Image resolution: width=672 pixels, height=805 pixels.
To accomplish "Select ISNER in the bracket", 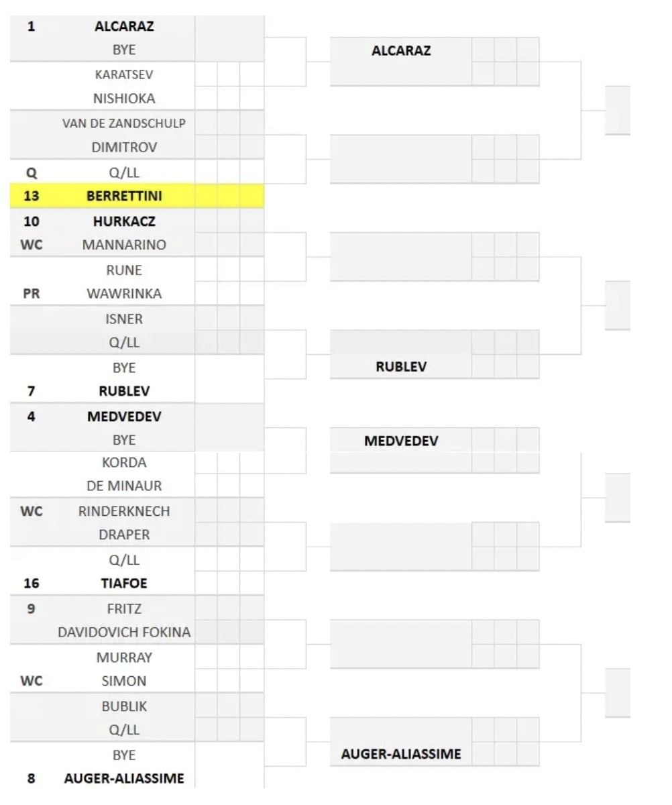I will click(124, 319).
